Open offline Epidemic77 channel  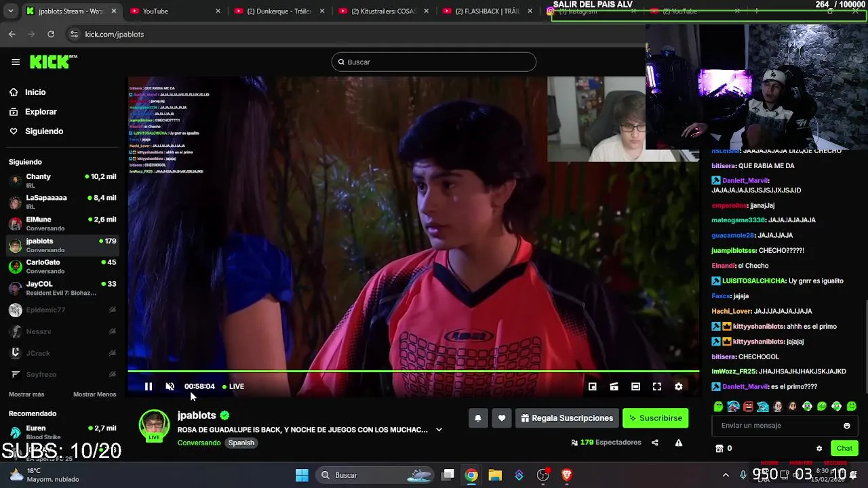point(62,310)
